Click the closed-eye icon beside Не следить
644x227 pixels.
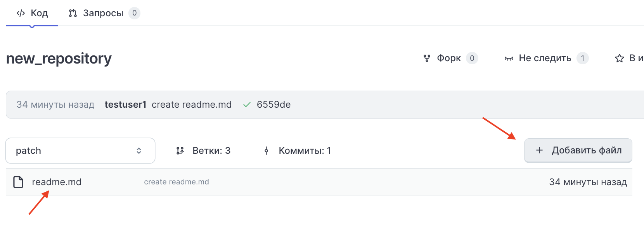click(509, 58)
